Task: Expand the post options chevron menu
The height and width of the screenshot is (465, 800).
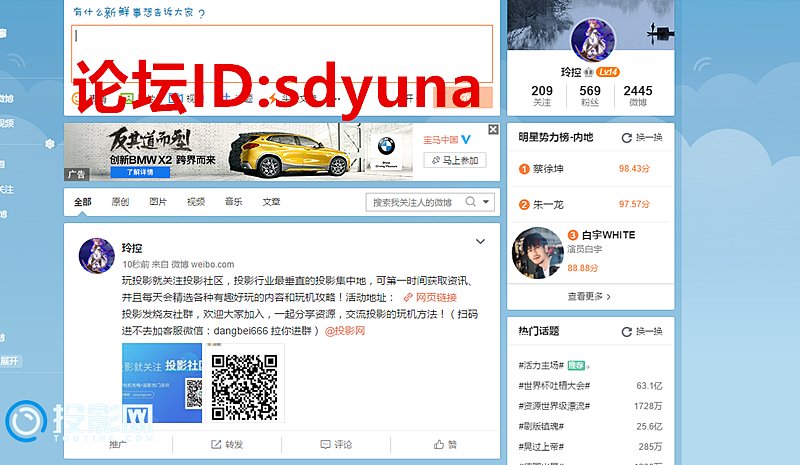Action: coord(480,241)
